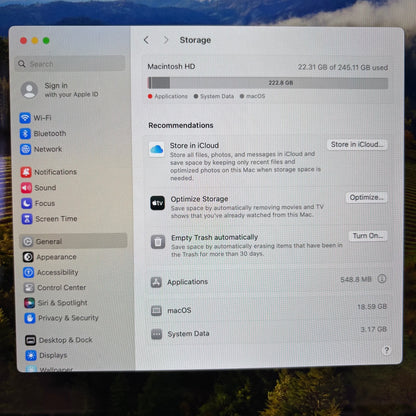Open the Sound settings pane
416x416 pixels.
tap(38, 188)
